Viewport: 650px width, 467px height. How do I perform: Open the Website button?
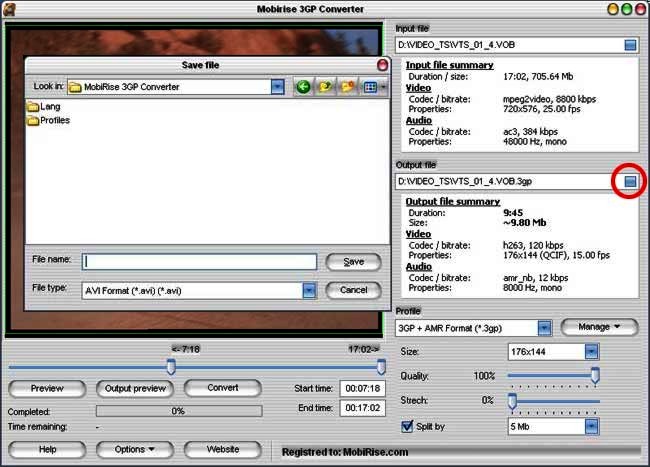[223, 450]
